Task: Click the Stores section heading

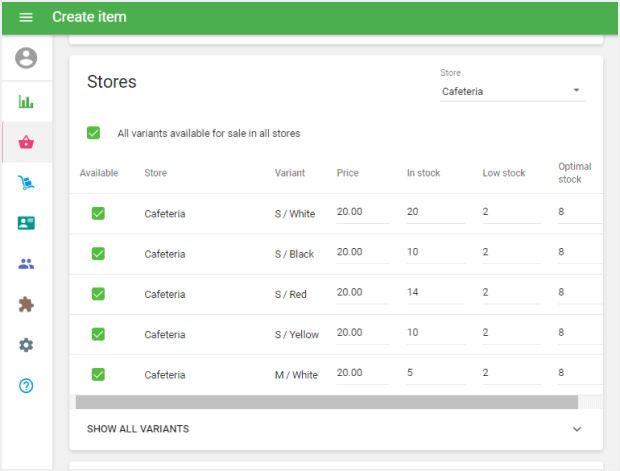Action: pyautogui.click(x=112, y=82)
